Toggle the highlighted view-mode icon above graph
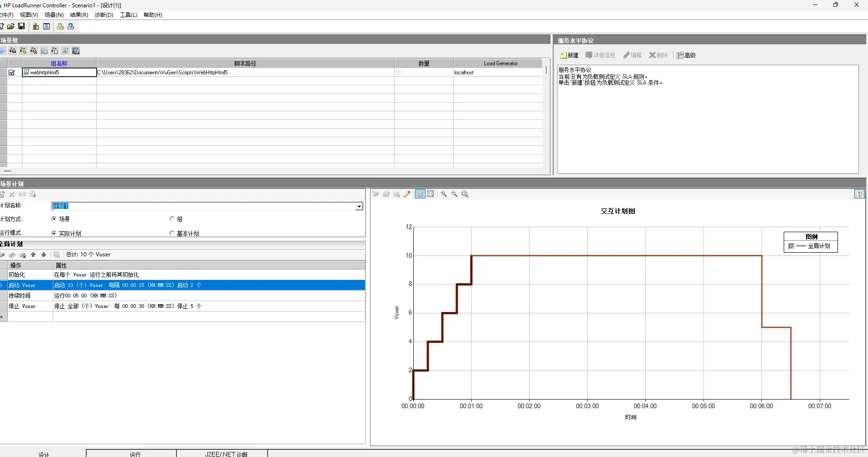This screenshot has height=457, width=868. [420, 194]
